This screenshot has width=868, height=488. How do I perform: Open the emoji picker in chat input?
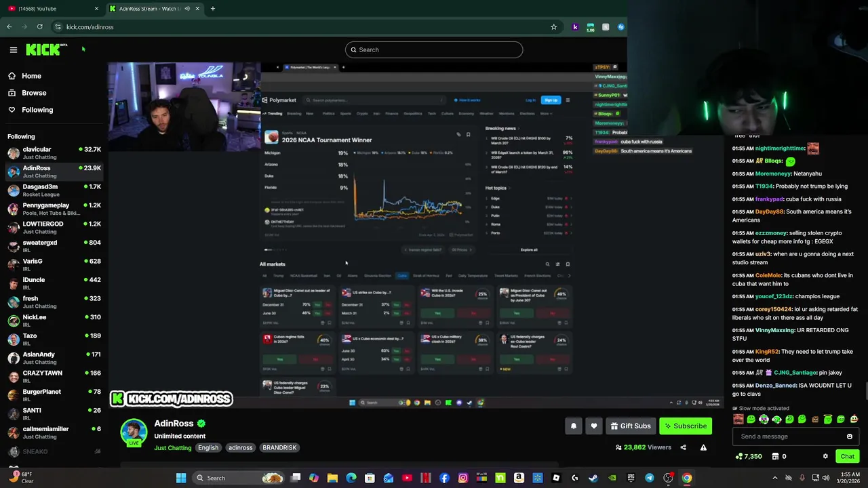coord(850,436)
